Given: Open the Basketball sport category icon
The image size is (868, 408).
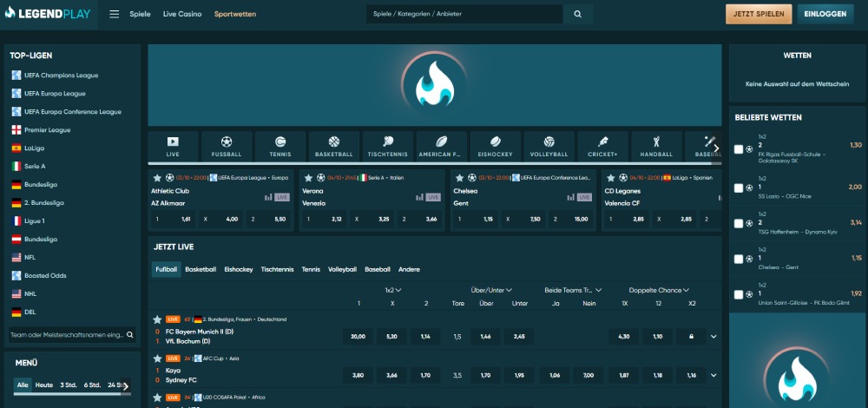Looking at the screenshot, I should [334, 146].
